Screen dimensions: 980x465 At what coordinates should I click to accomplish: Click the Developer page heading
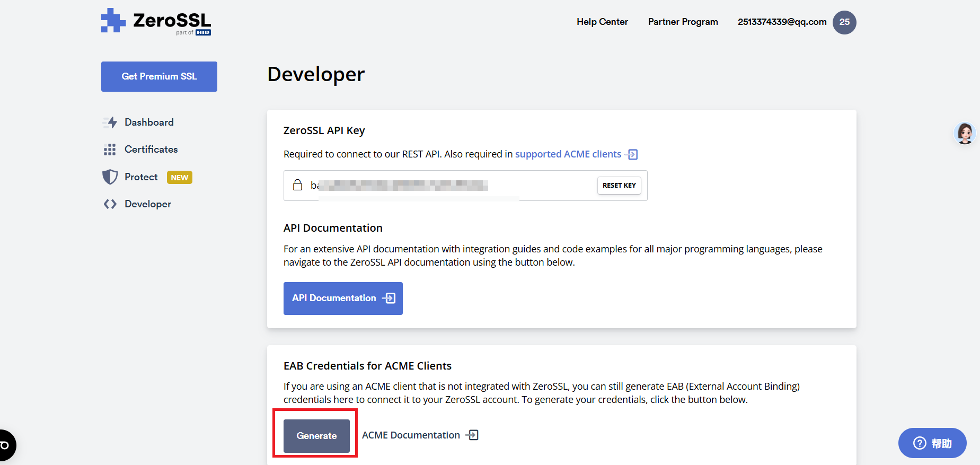coord(316,74)
